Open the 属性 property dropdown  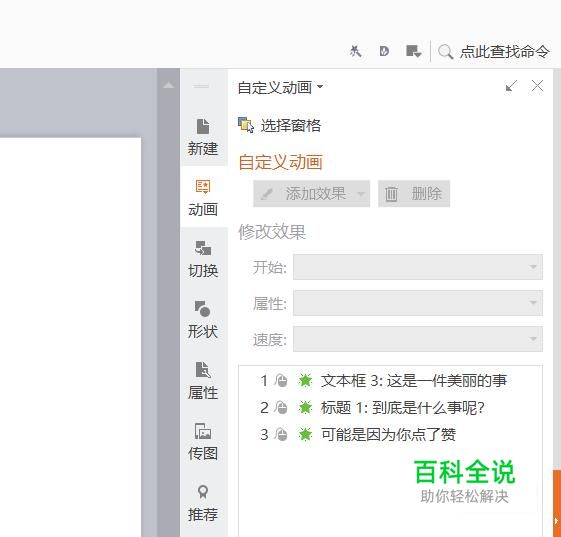click(x=418, y=303)
